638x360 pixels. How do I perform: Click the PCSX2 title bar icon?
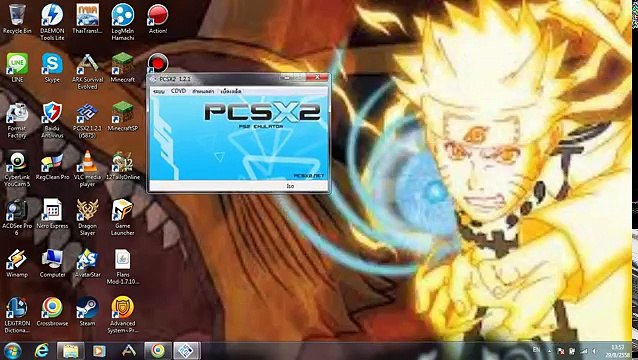153,79
